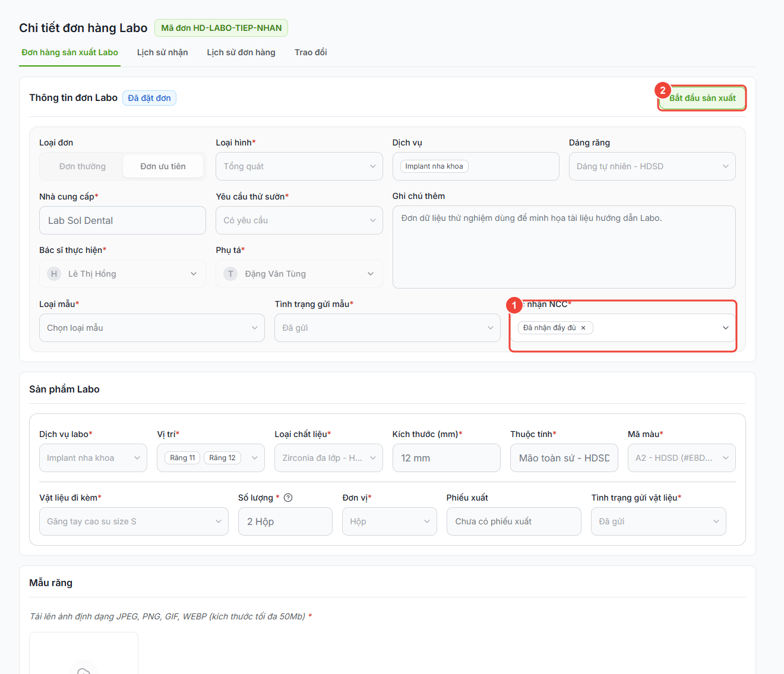
Task: Expand the Tình trạng gửi mẫu dropdown
Action: click(x=387, y=328)
